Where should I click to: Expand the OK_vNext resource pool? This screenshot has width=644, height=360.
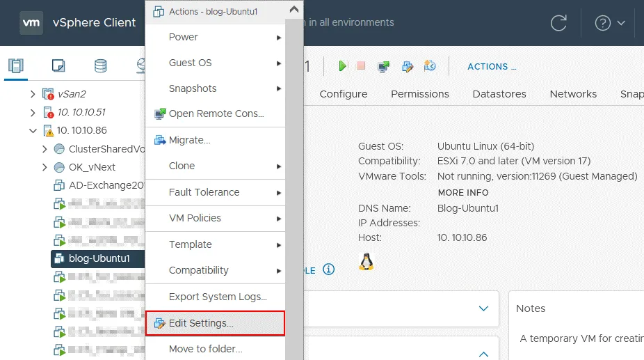coord(45,167)
